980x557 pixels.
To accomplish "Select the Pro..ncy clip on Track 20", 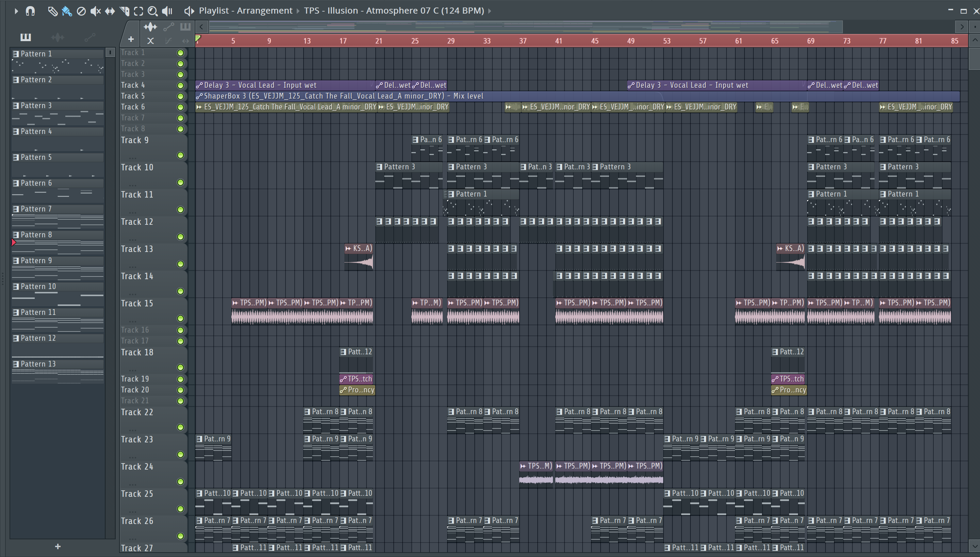I will (x=357, y=390).
